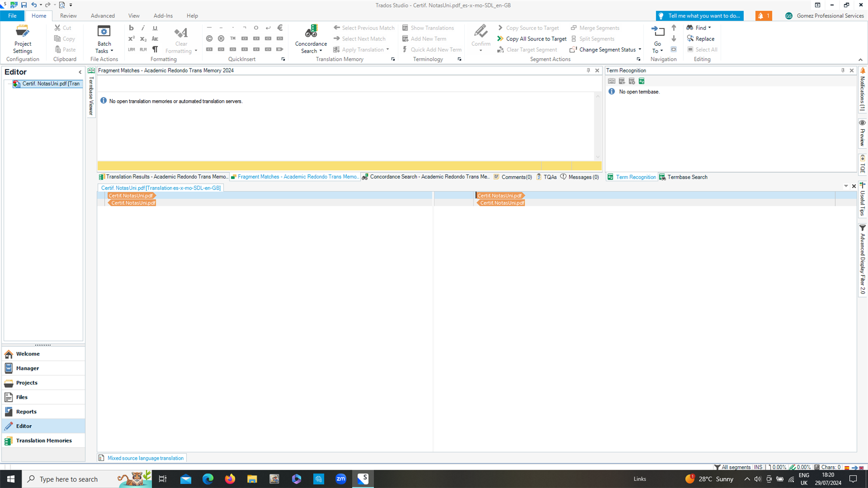Open the Go To menu
The image size is (868, 488).
[657, 39]
